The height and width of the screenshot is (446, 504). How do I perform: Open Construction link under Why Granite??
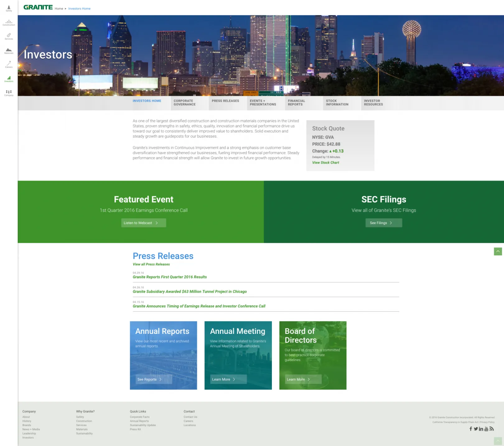[84, 421]
